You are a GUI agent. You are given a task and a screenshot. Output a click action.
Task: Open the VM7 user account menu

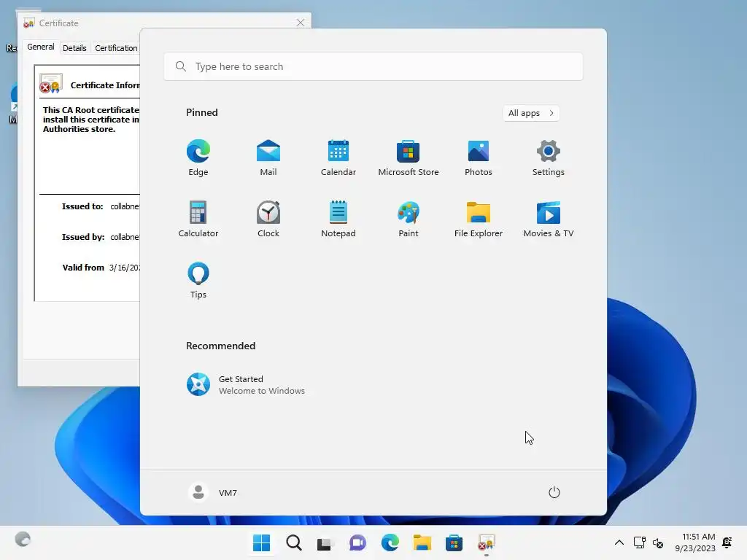tap(213, 492)
